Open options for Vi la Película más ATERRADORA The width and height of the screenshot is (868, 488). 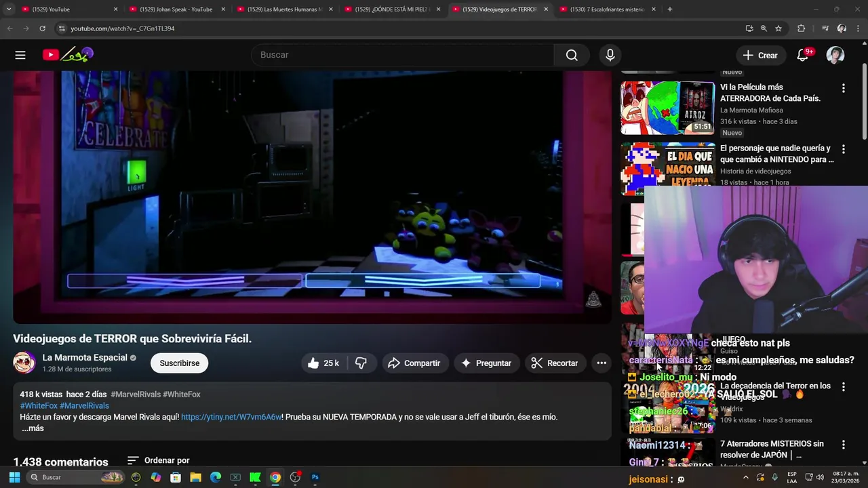pos(844,88)
